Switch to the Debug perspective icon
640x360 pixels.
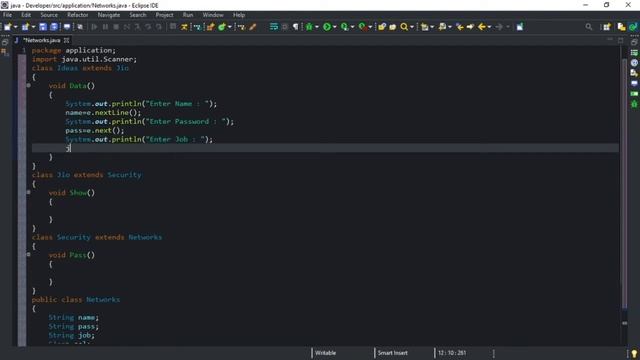point(633,27)
